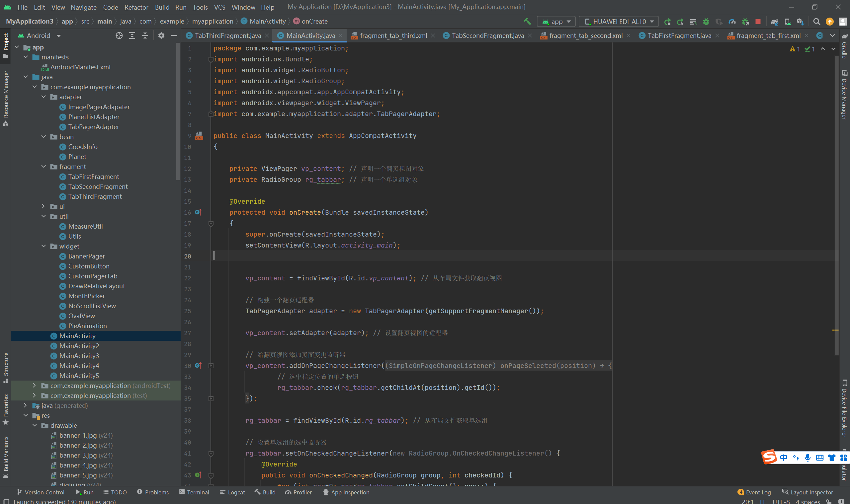This screenshot has height=504, width=850.
Task: Select opened file target icon in Project panel
Action: (x=119, y=36)
